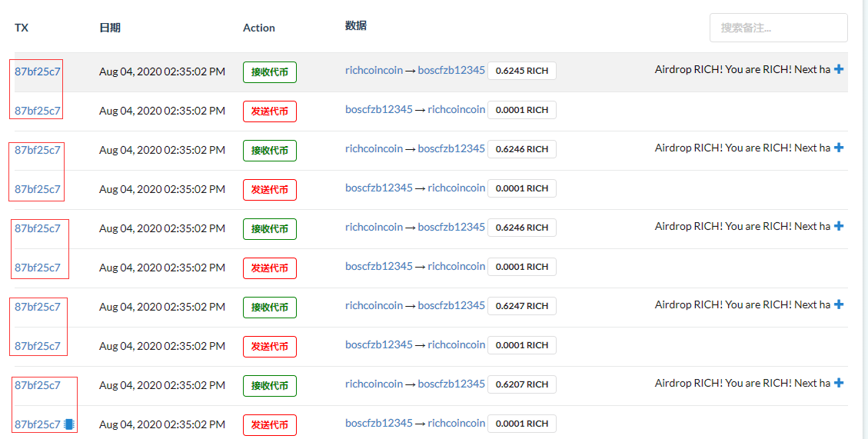Open TX hash 87bf25c7 in the 0.6245 row
The image size is (868, 439).
click(37, 72)
